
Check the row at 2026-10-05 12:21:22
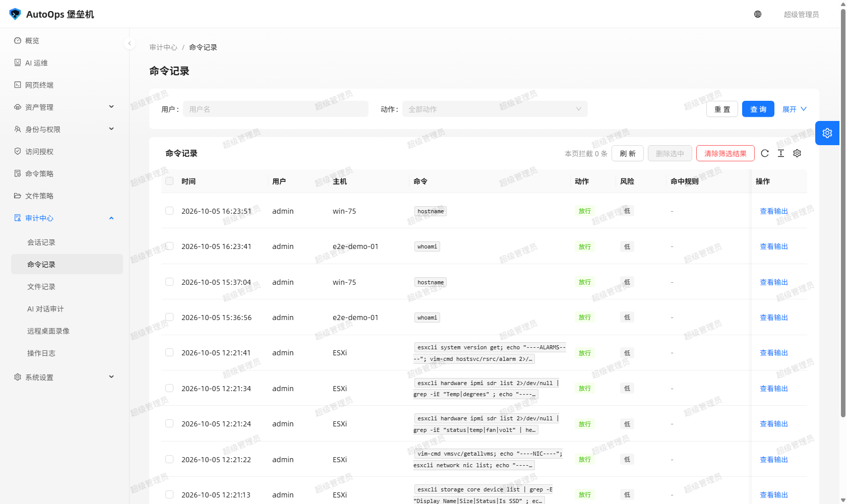169,459
